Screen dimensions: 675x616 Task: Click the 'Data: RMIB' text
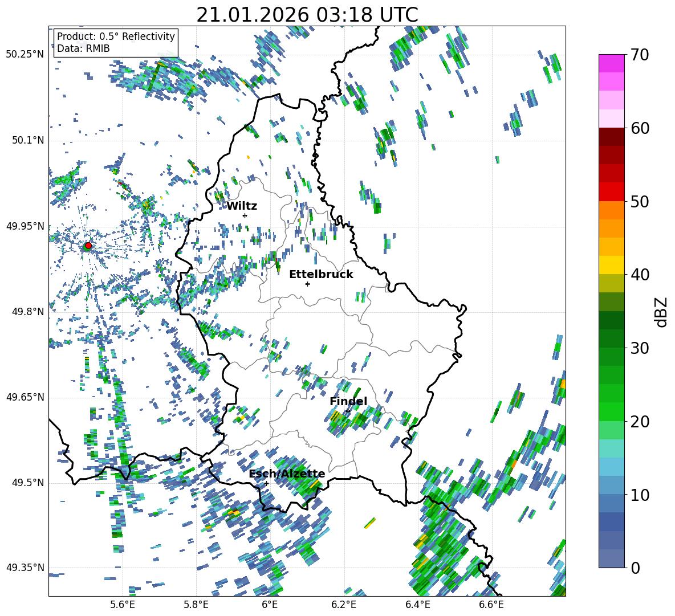(83, 48)
